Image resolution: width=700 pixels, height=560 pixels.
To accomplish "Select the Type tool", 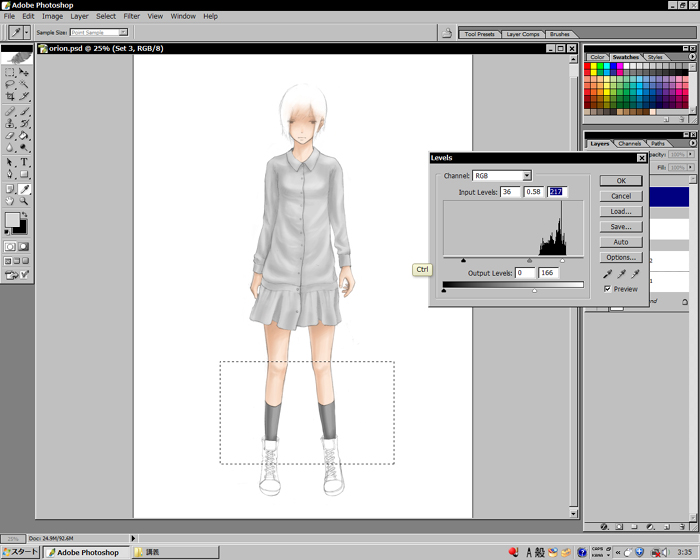I will pyautogui.click(x=25, y=162).
